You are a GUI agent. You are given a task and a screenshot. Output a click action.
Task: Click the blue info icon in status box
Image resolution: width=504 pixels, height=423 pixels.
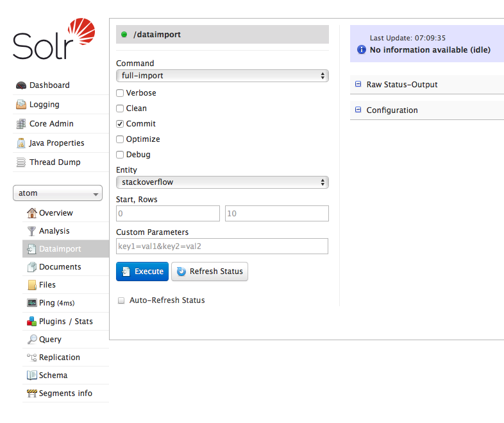362,49
